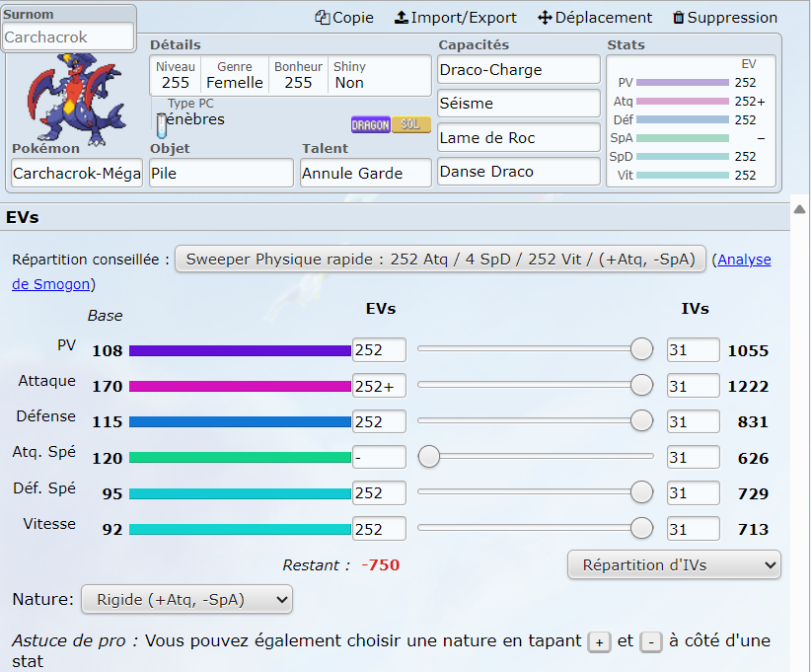This screenshot has height=672, width=811.
Task: Click the Bonheur 255 value
Action: 298,83
